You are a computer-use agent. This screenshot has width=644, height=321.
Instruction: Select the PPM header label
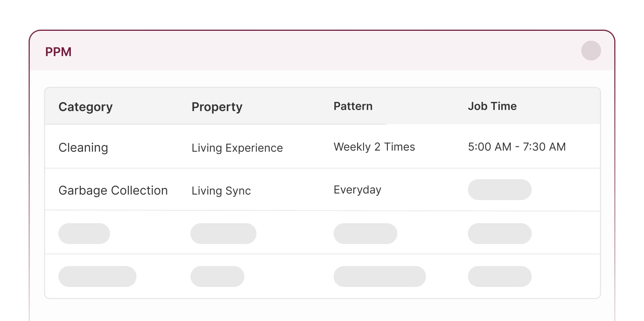coord(58,52)
